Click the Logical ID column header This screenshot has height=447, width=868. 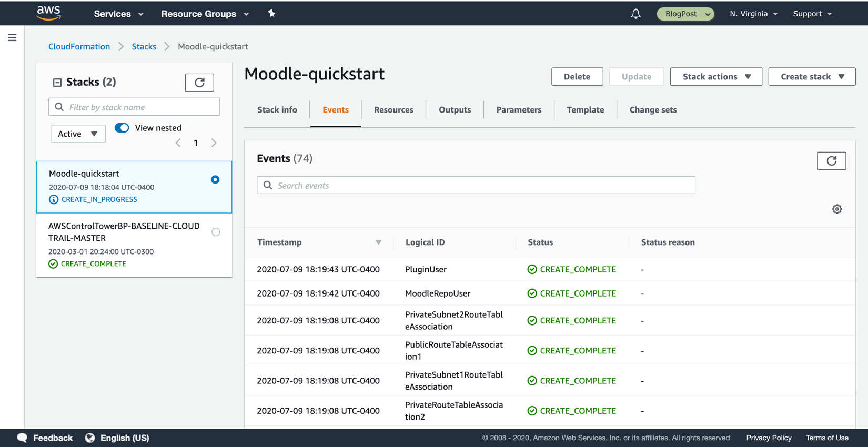pyautogui.click(x=425, y=242)
